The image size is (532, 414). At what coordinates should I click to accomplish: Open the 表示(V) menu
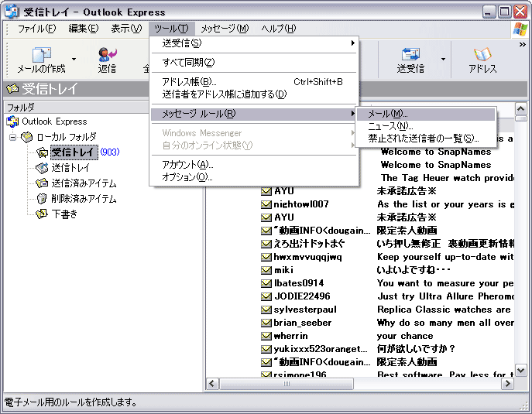[126, 29]
